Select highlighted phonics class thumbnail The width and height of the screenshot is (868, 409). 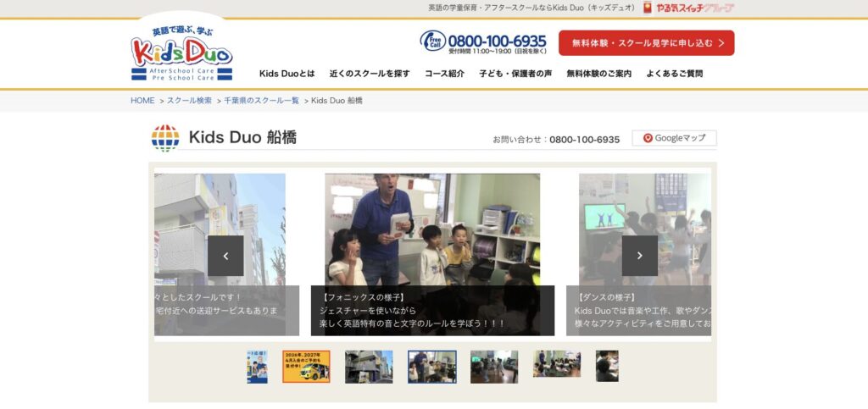pos(431,367)
